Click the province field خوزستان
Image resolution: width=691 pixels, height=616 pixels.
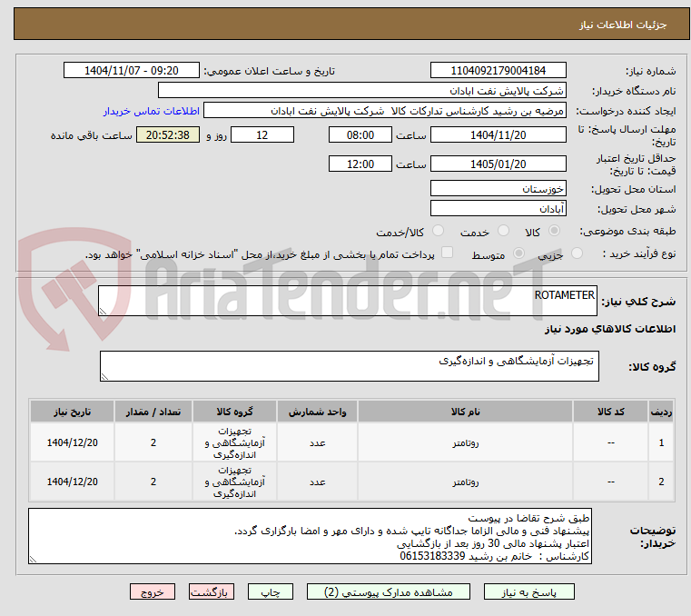(498, 189)
